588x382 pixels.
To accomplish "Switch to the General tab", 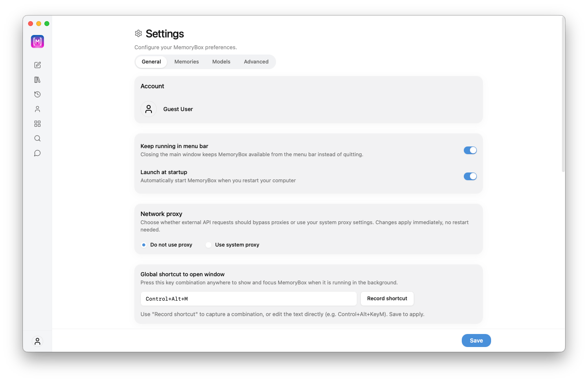I will pos(151,62).
